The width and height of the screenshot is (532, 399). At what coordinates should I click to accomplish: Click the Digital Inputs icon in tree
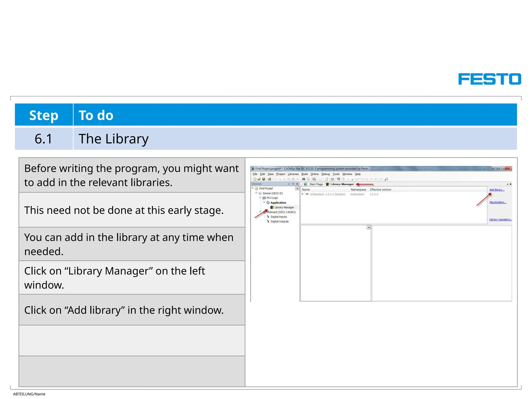[x=268, y=217]
